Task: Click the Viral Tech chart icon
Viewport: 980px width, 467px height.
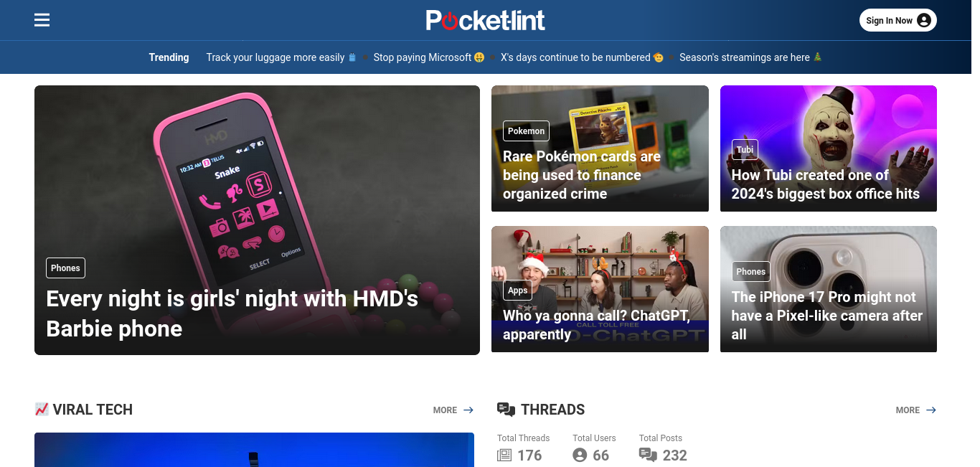Action: [x=42, y=409]
